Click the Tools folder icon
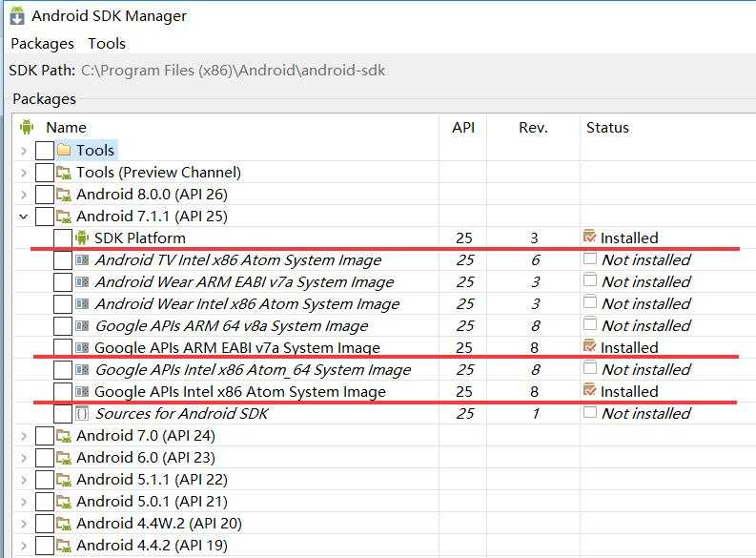 64,150
